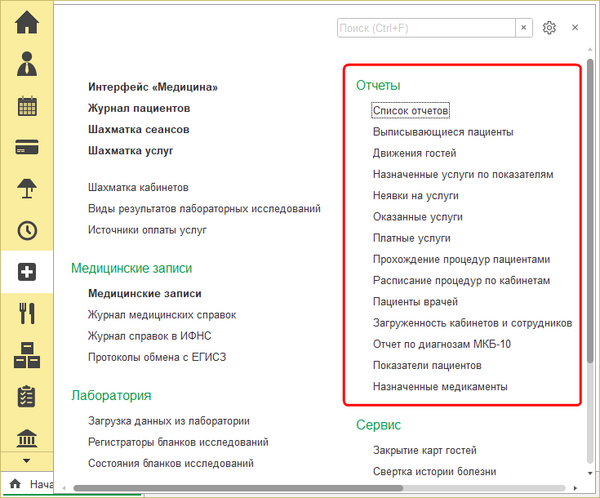Click the home icon on bottom tab
Image resolution: width=600 pixels, height=498 pixels.
[15, 484]
